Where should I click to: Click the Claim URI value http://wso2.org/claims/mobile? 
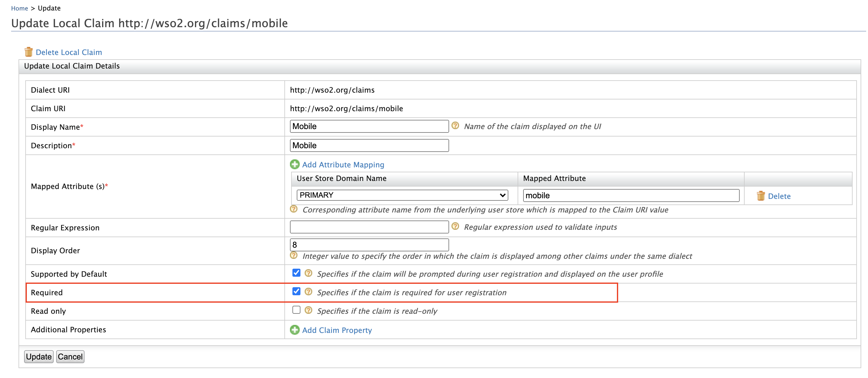(x=346, y=109)
